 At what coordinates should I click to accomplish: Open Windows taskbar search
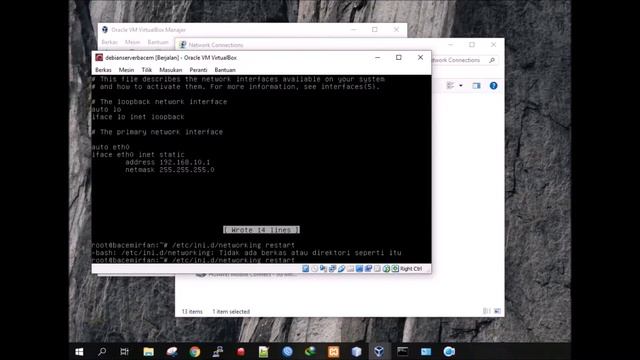[x=102, y=351]
